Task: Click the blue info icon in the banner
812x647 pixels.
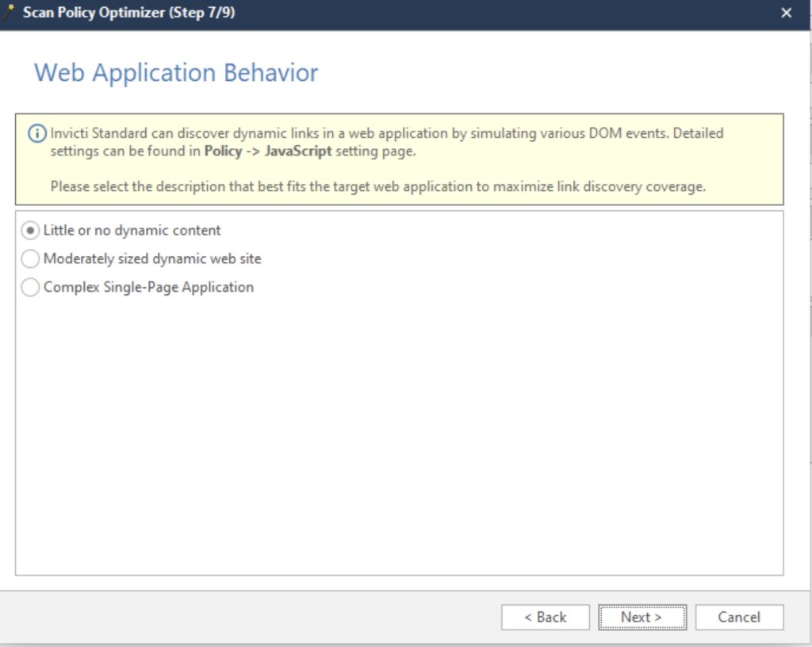Action: (36, 134)
